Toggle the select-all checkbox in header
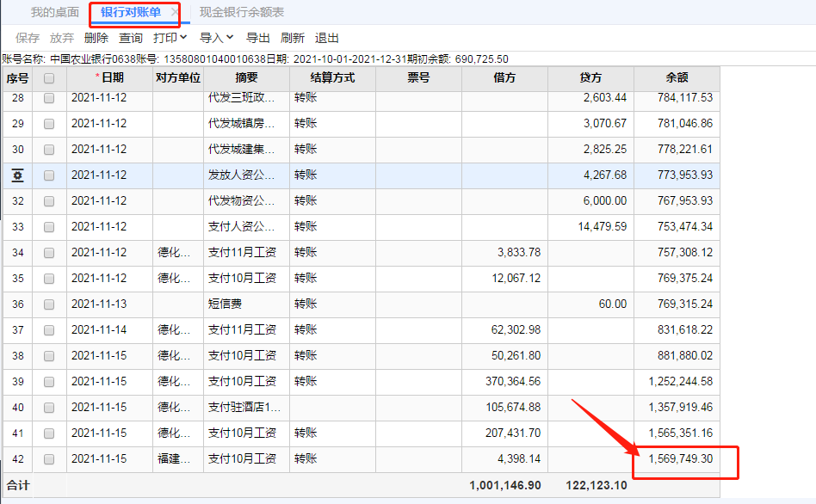Image resolution: width=816 pixels, height=504 pixels. [49, 78]
